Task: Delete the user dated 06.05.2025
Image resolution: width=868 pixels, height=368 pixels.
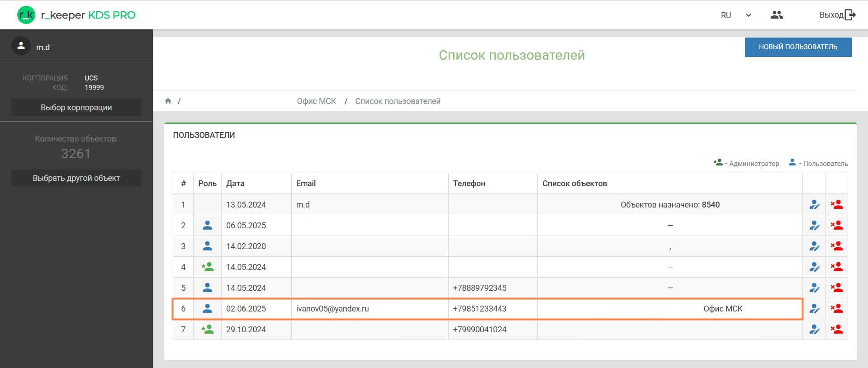Action: [x=836, y=226]
